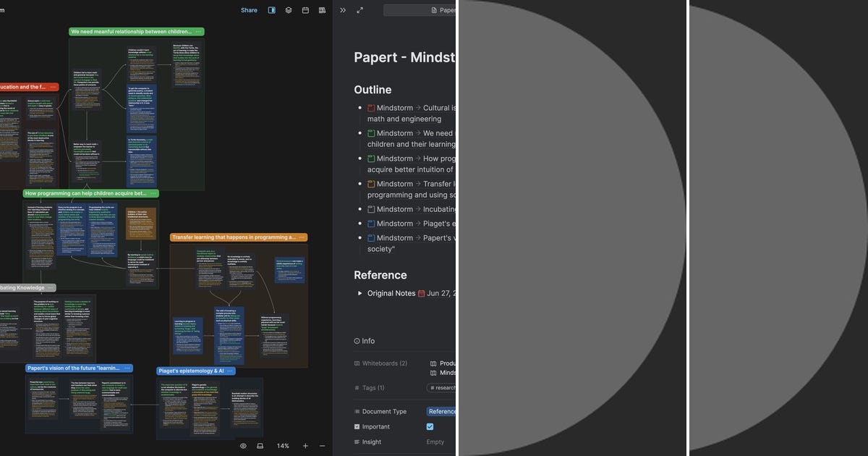Click the Reference heading
Image resolution: width=868 pixels, height=456 pixels.
pyautogui.click(x=380, y=275)
